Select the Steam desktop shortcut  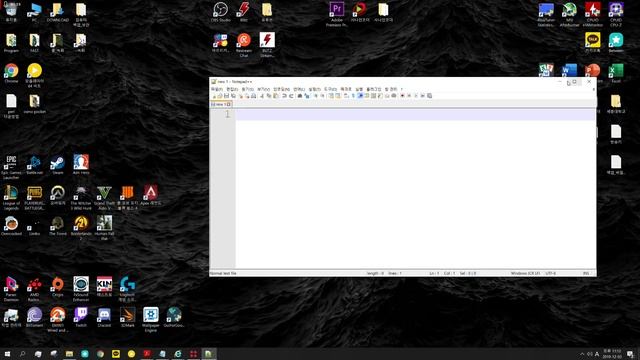tap(58, 165)
